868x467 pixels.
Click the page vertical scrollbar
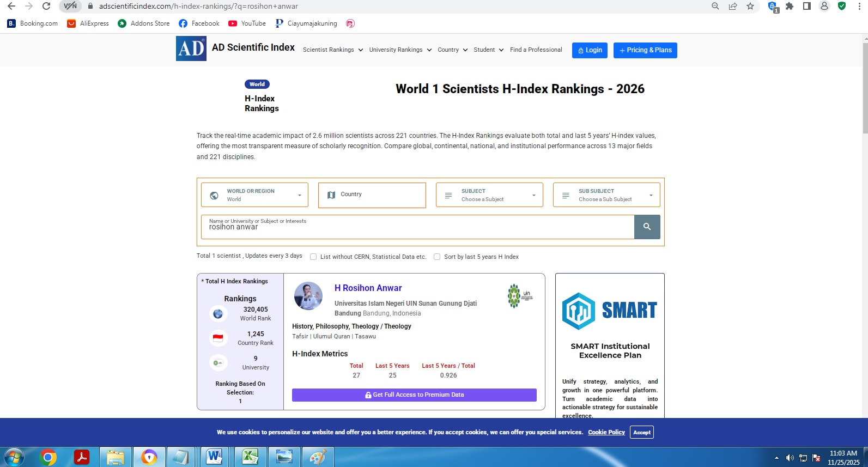tap(865, 87)
